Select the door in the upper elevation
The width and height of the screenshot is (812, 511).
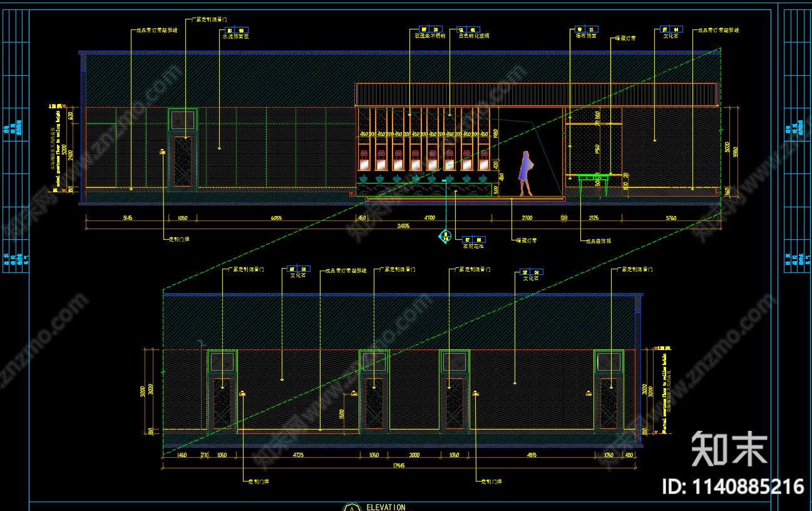(183, 149)
